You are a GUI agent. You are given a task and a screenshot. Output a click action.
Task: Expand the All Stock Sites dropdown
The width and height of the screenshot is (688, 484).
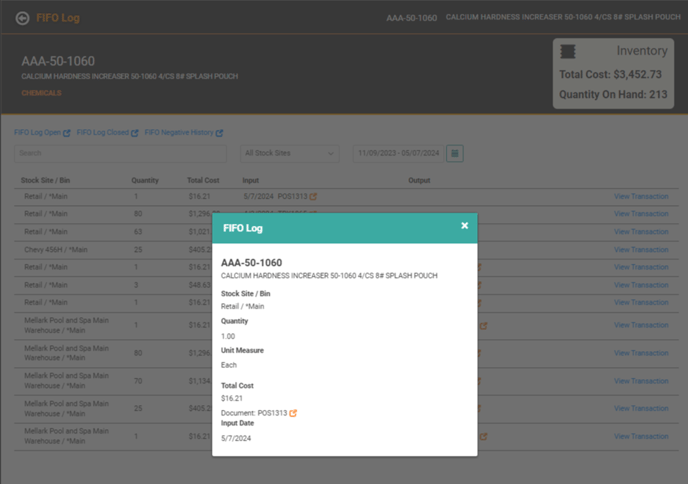[x=290, y=153]
